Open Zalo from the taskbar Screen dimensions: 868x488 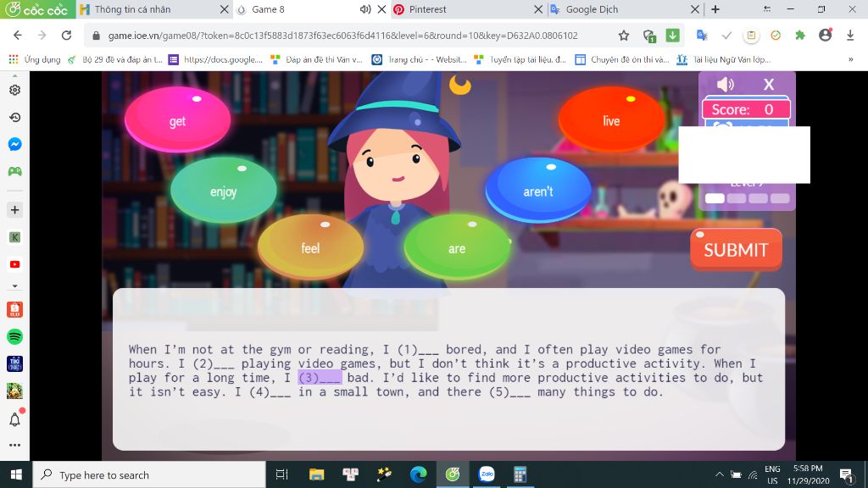point(487,474)
